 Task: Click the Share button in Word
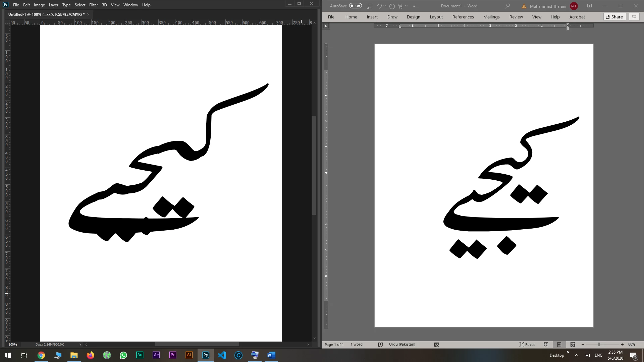(x=614, y=17)
